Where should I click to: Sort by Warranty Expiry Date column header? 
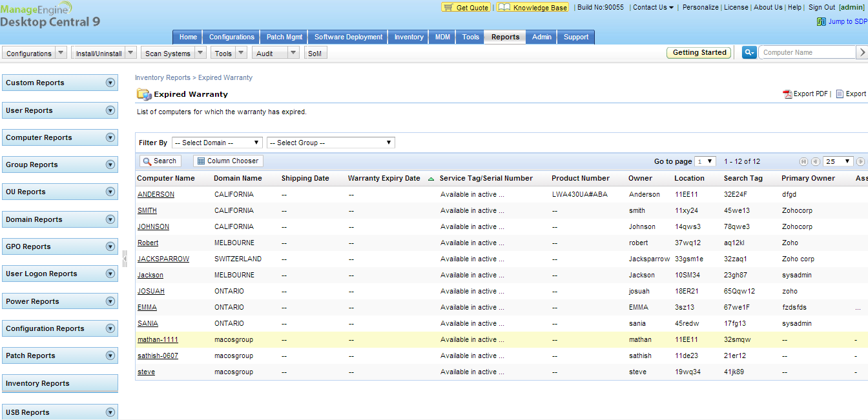(x=384, y=178)
